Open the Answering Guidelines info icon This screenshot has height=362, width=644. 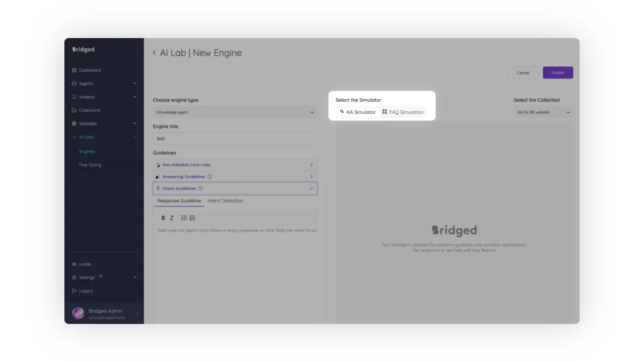210,176
